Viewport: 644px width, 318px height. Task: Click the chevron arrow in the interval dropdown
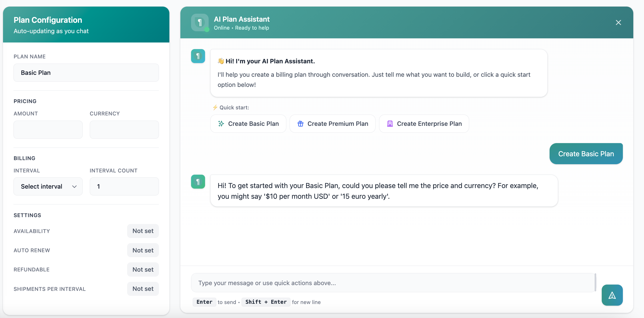pyautogui.click(x=74, y=186)
